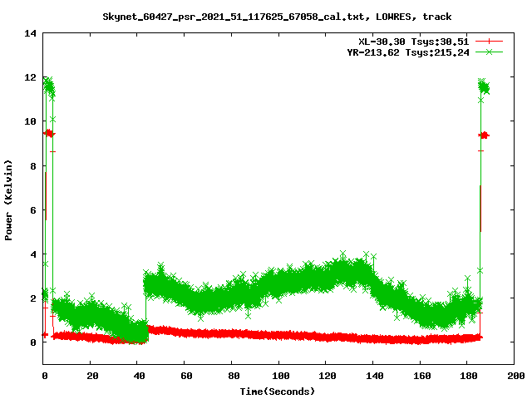Screen dimensions: 532x399
Task: Click the y-axis tick label 6
Action: point(33,210)
